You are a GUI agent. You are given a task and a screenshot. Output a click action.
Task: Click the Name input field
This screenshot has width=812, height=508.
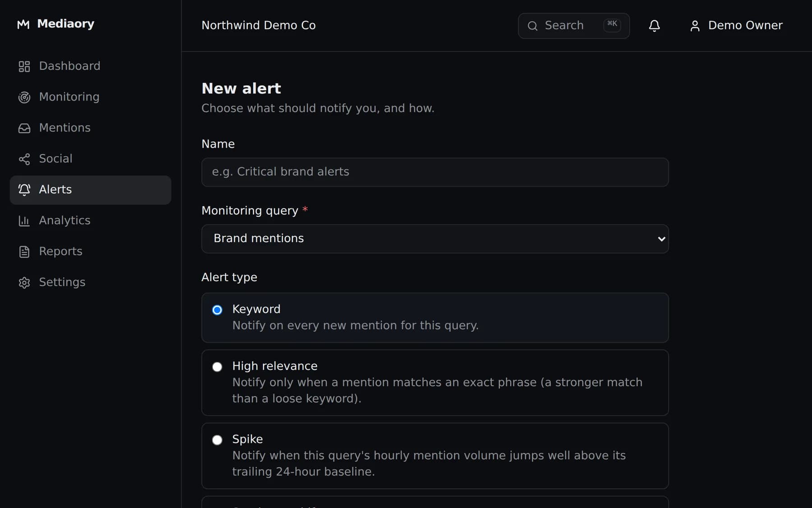pos(435,172)
